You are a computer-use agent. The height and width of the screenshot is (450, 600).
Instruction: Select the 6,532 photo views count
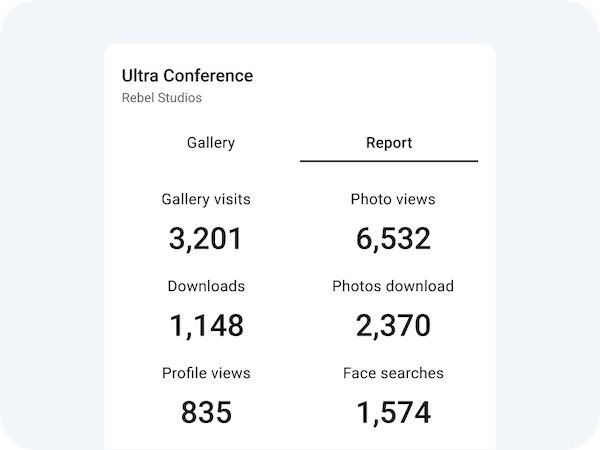[x=393, y=239]
